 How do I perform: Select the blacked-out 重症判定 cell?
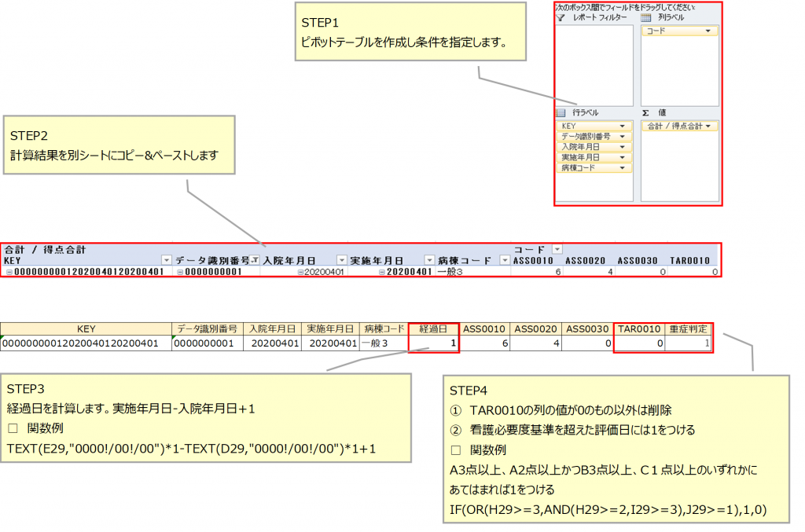click(689, 341)
